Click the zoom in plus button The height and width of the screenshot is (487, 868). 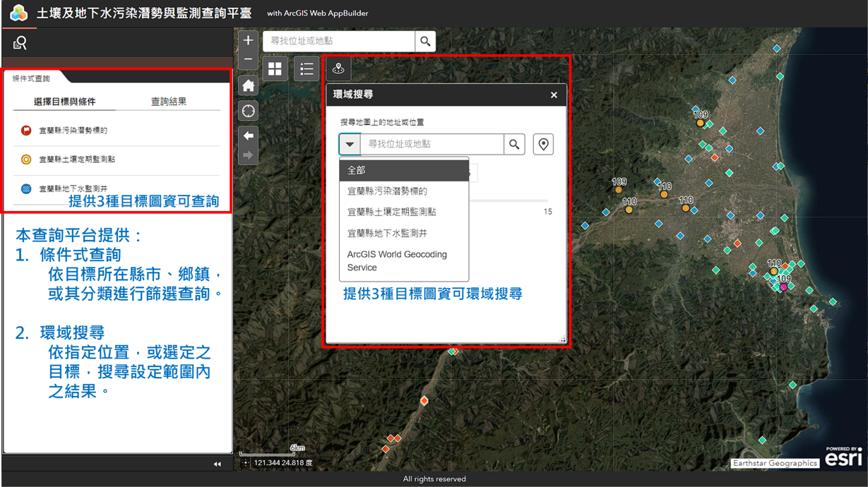pyautogui.click(x=248, y=41)
